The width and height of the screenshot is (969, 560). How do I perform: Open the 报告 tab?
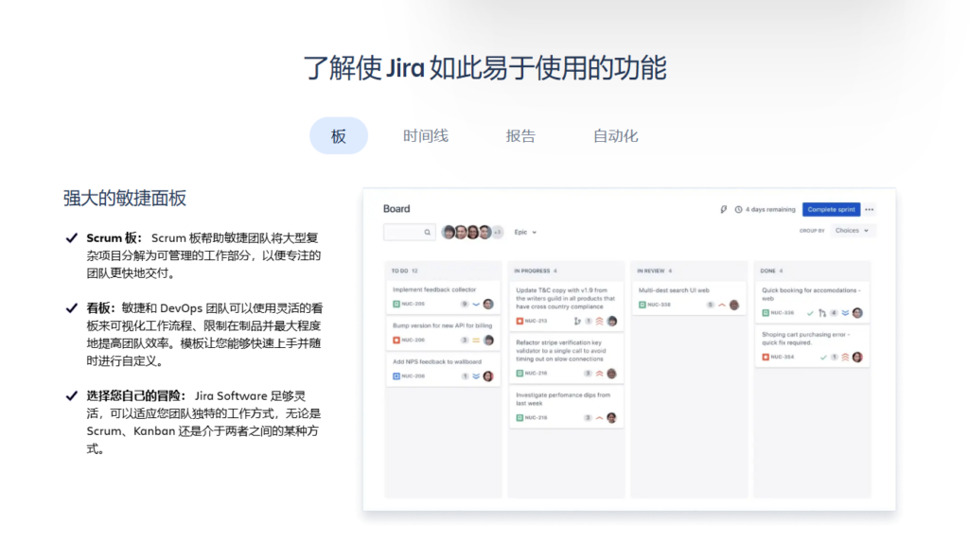click(x=520, y=136)
